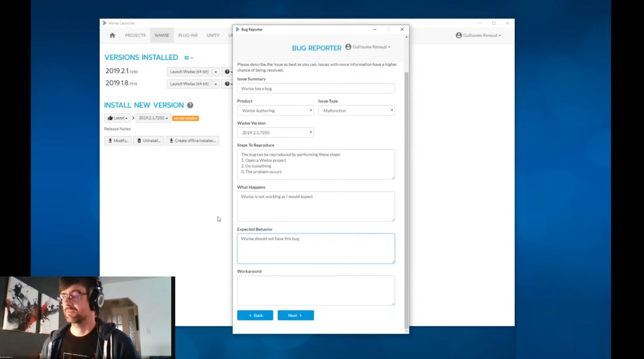Click the Steps To Reproduce text area
Image resolution: width=644 pixels, height=359 pixels.
coord(316,164)
